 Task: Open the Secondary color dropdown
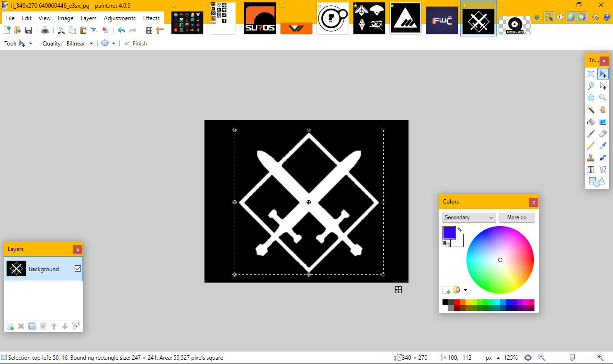pyautogui.click(x=469, y=217)
